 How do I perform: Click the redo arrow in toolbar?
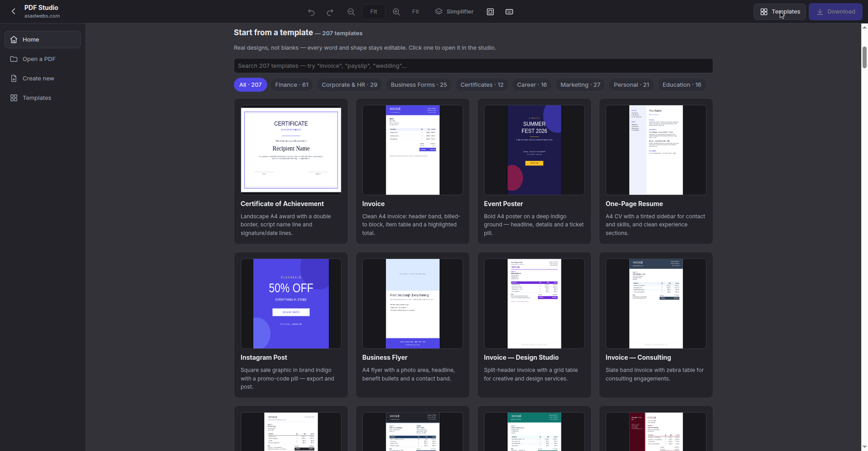pos(330,12)
